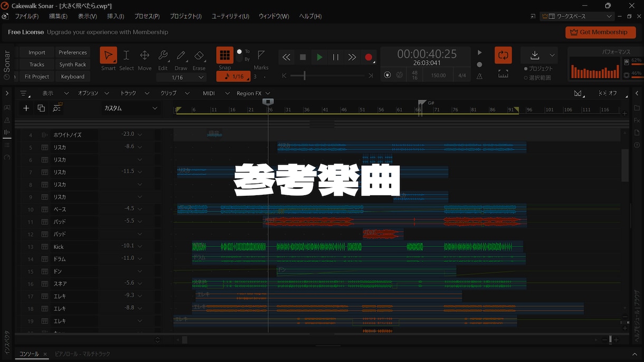Rewind to the start
Viewport: 644px width, 362px height.
pos(286,57)
